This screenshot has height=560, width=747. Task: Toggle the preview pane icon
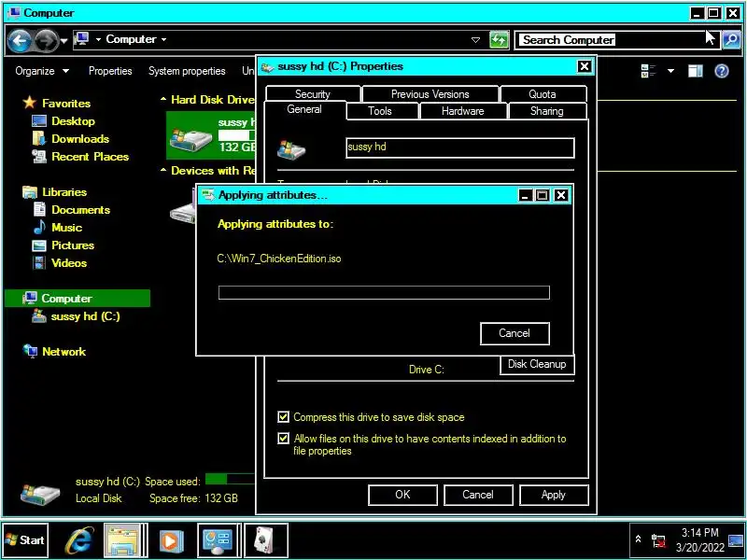[695, 71]
